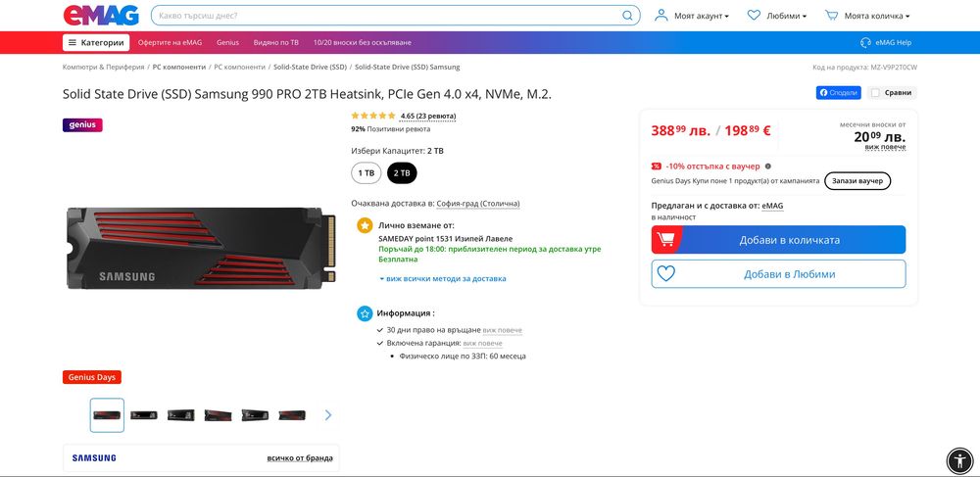Screen dimensions: 980x477
Task: Show next product thumbnails arrow
Action: (x=328, y=415)
